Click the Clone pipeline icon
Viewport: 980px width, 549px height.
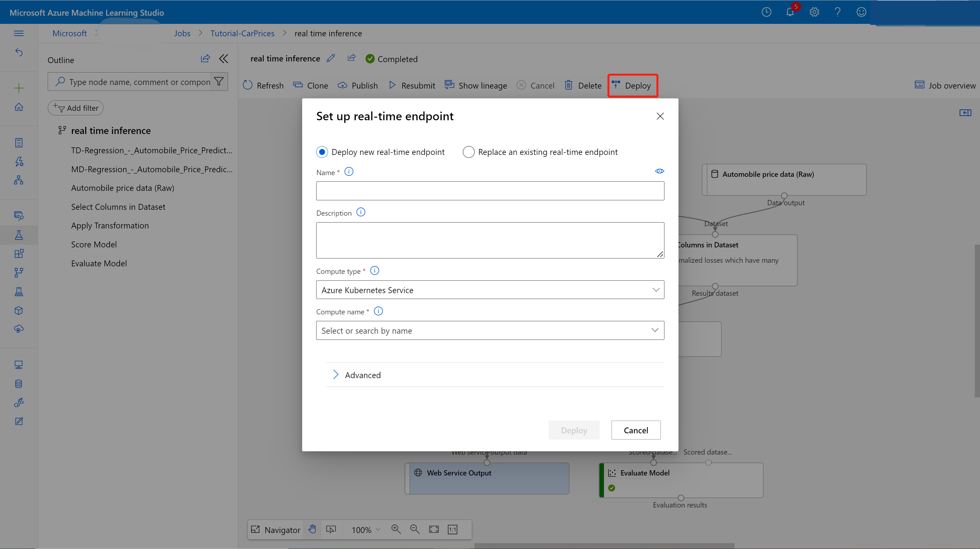310,86
